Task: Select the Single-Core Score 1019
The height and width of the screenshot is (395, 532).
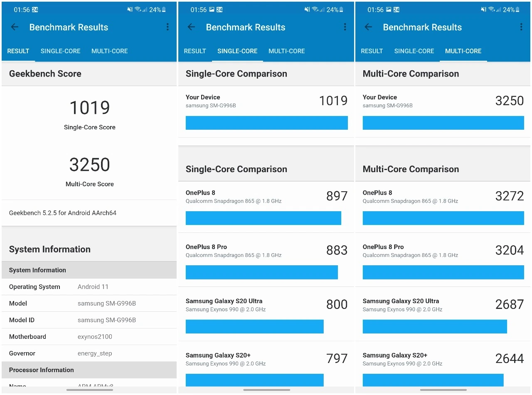Action: 89,107
